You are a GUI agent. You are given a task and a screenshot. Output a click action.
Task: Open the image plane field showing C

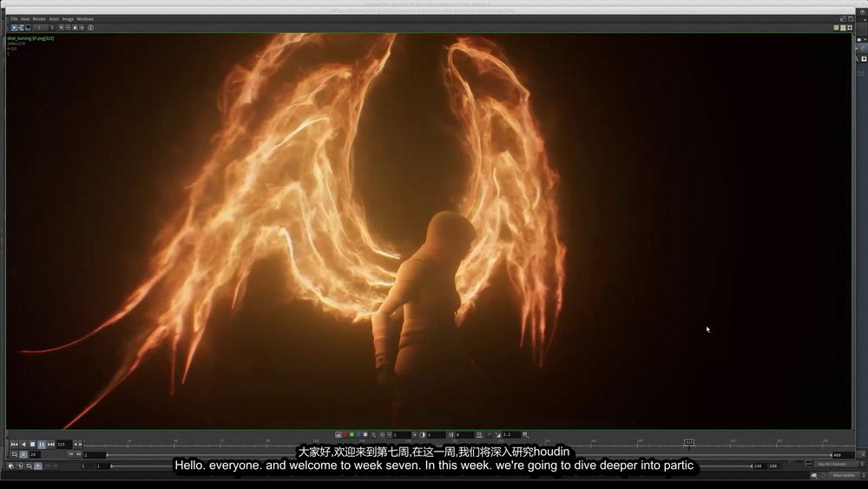coord(41,28)
